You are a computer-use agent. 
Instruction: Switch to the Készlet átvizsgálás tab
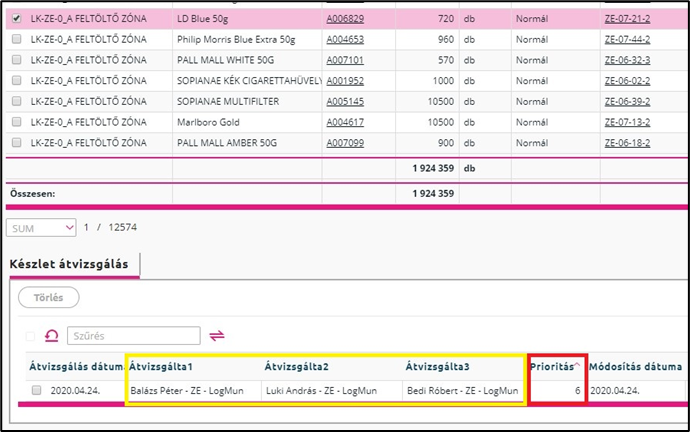pos(69,264)
